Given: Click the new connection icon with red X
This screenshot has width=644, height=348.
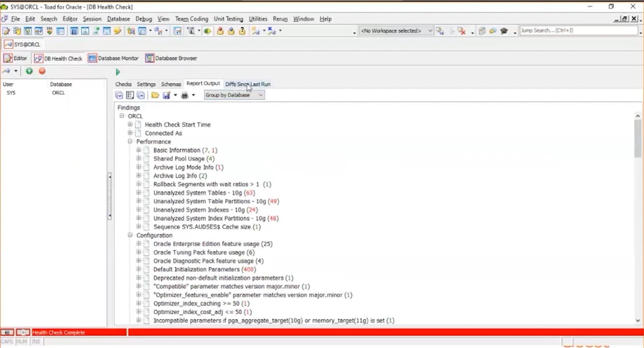Looking at the screenshot, I should tap(272, 31).
